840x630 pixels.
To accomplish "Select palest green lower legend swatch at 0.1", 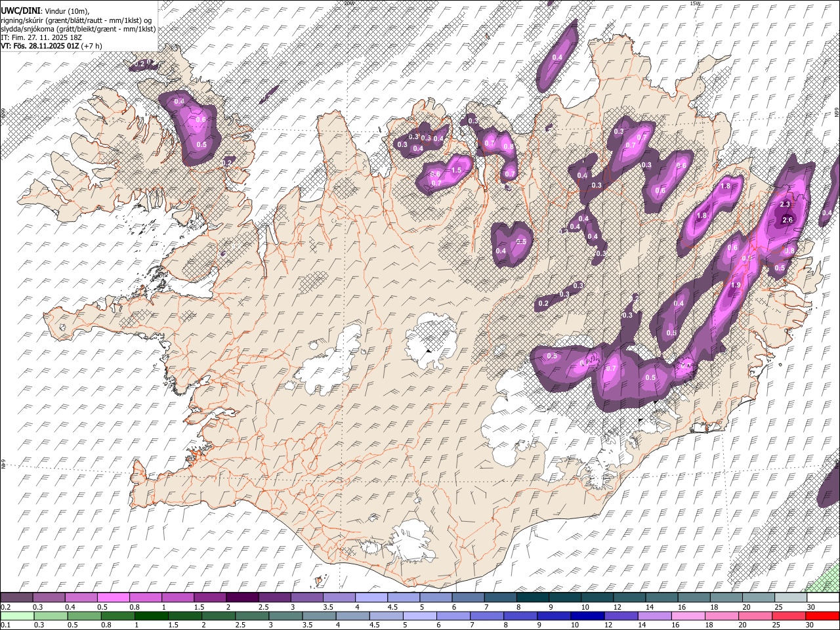I will tap(18, 616).
